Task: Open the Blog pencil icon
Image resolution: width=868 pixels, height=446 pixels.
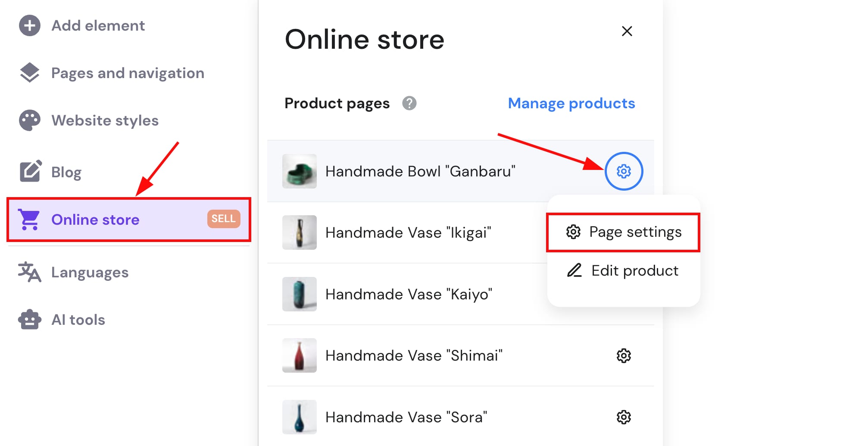Action: 30,172
